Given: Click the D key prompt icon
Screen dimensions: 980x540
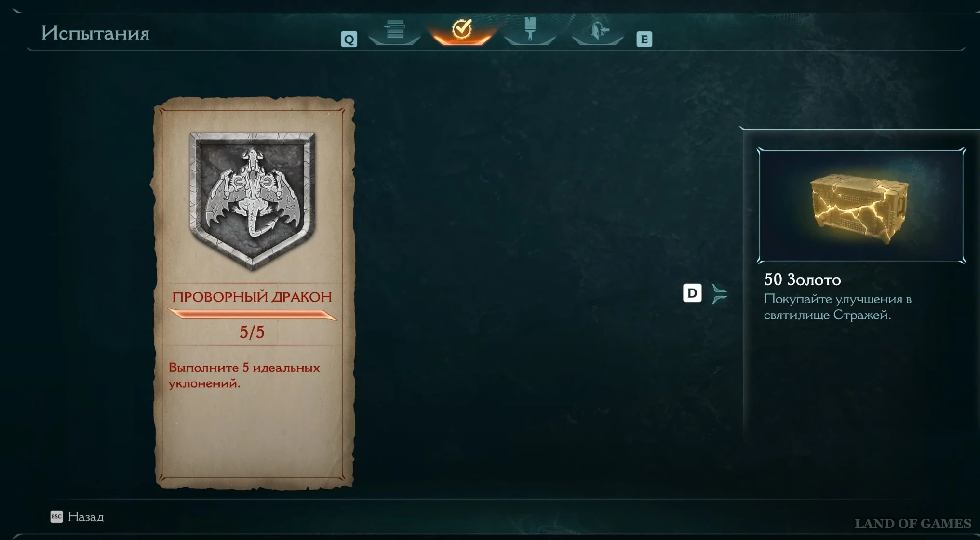Looking at the screenshot, I should (x=692, y=293).
